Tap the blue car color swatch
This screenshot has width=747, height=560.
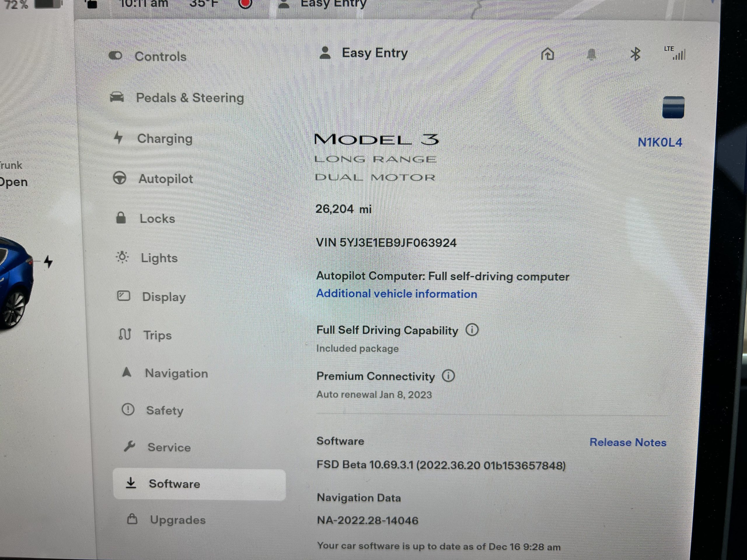(673, 107)
